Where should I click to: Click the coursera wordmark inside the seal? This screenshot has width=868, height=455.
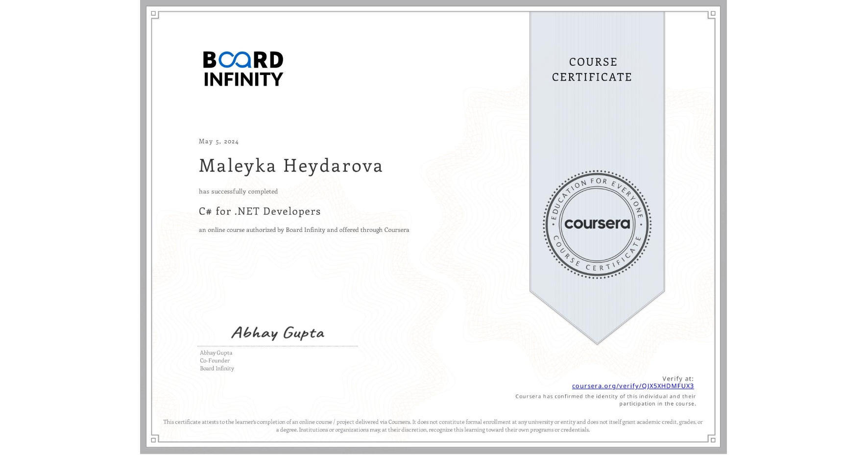click(597, 225)
